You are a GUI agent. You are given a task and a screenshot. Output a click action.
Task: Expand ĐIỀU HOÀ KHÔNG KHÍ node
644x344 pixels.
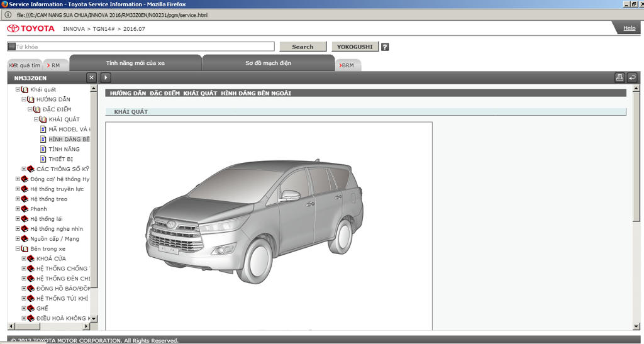pos(24,318)
